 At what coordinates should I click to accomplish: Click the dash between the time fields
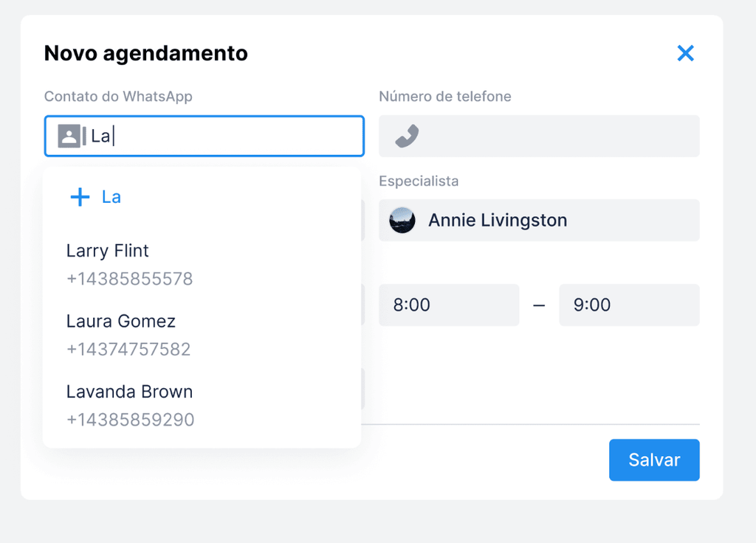pos(539,305)
